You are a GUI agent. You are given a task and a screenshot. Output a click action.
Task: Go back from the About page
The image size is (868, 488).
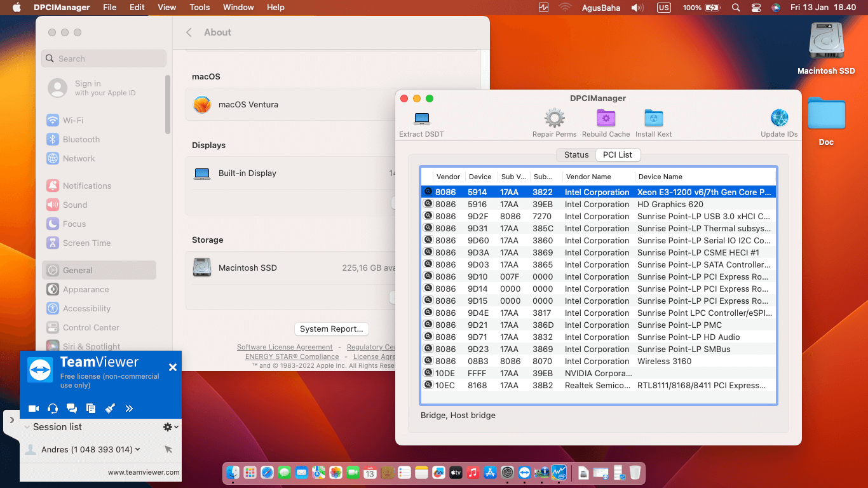pyautogui.click(x=189, y=32)
